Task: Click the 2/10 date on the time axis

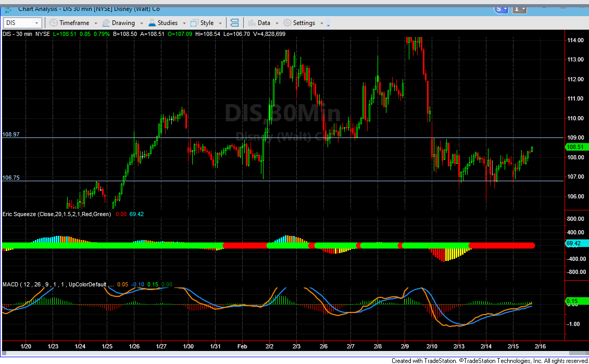Action: coord(432,346)
